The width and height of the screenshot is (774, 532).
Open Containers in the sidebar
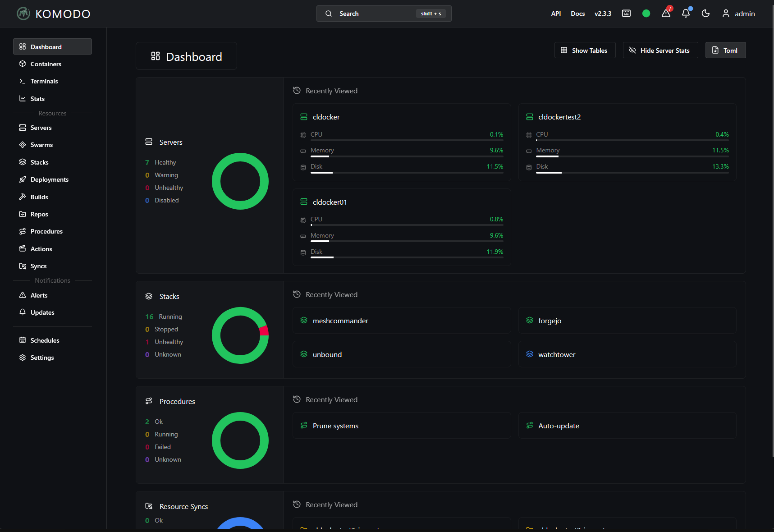tap(52, 64)
